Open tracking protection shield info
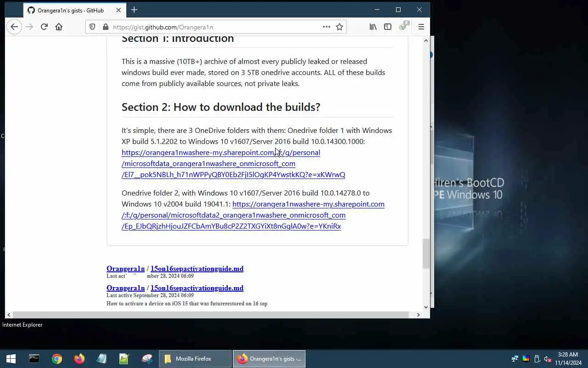Viewport: 588px width, 368px height. click(x=92, y=27)
